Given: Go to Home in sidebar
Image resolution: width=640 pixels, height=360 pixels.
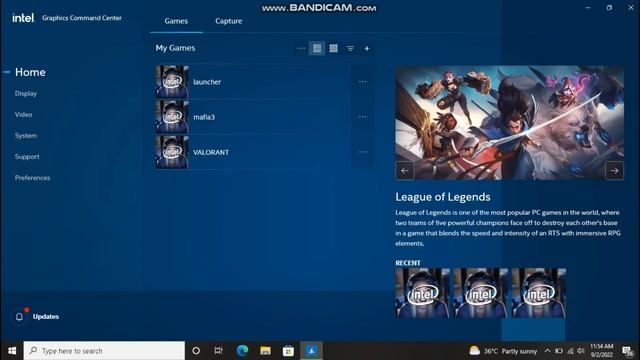Looking at the screenshot, I should point(30,72).
